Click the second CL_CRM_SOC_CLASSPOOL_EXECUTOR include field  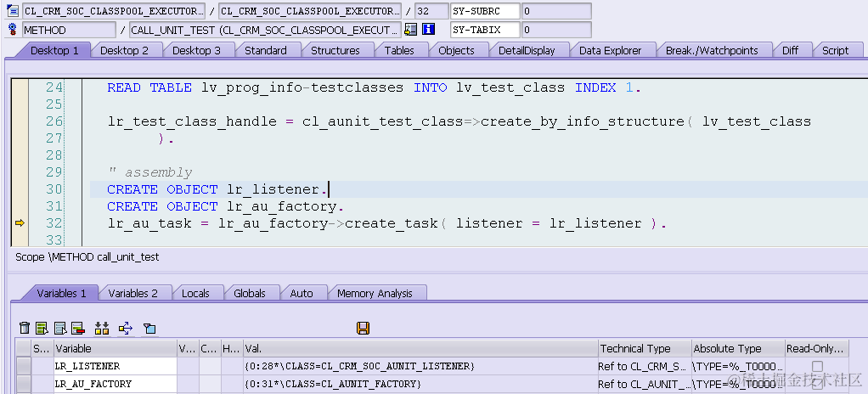coord(310,11)
